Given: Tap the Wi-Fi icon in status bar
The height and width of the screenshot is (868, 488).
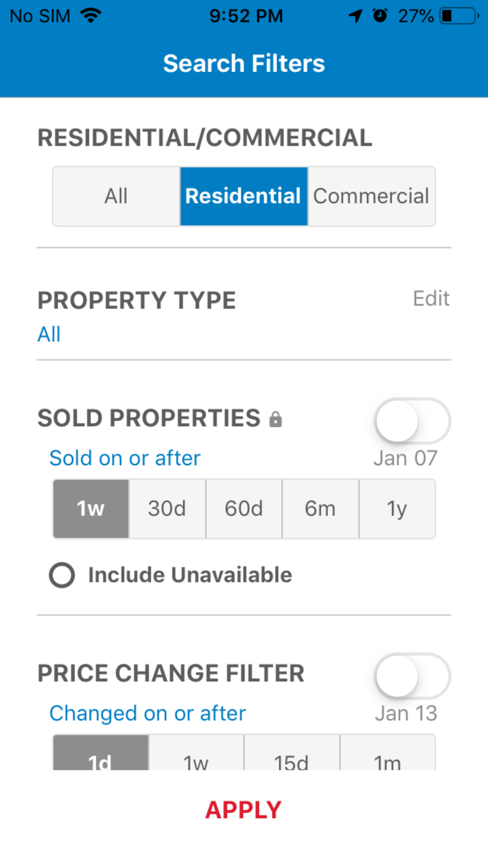Looking at the screenshot, I should (91, 16).
